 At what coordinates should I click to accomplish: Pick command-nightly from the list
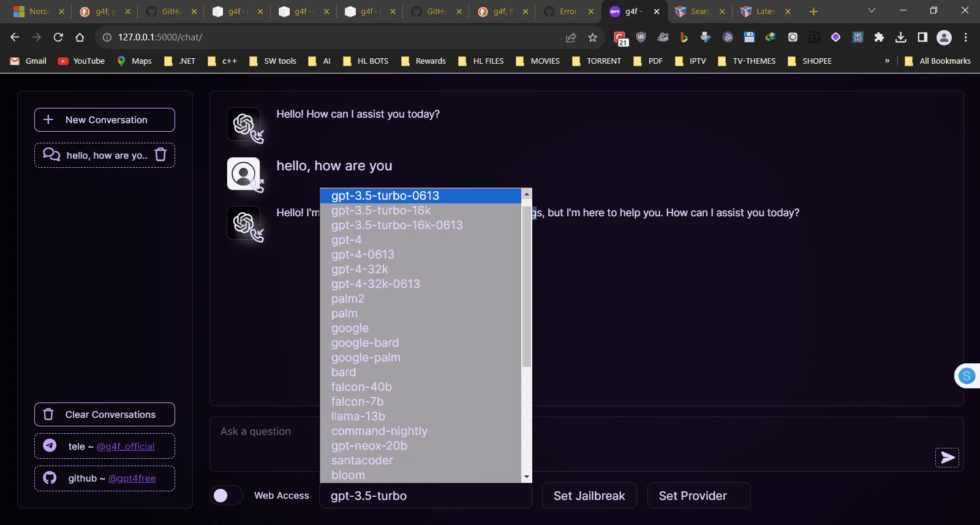pos(421,431)
